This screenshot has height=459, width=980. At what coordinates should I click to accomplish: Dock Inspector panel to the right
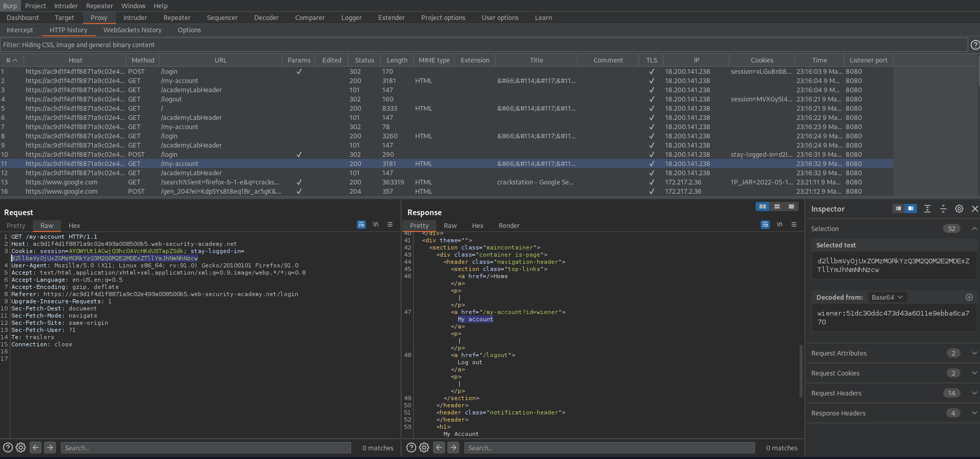click(x=911, y=208)
